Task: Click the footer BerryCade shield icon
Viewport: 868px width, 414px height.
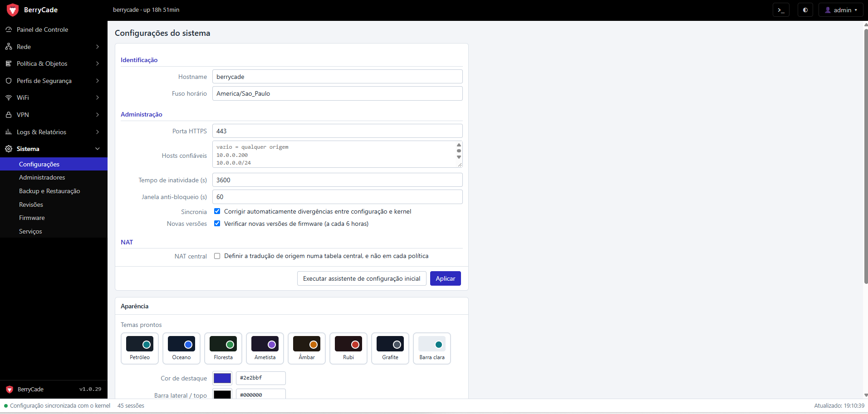Action: click(10, 390)
